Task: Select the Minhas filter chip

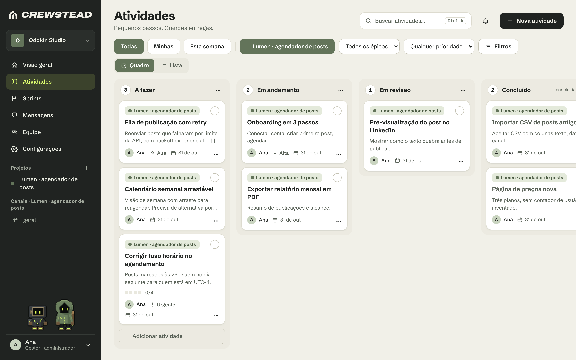Action: pyautogui.click(x=163, y=46)
